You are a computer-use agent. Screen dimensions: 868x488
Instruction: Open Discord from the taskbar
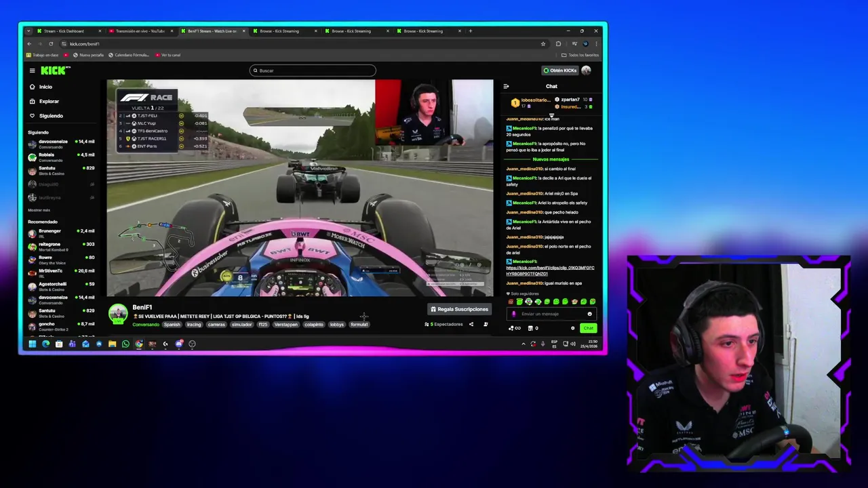coord(178,344)
